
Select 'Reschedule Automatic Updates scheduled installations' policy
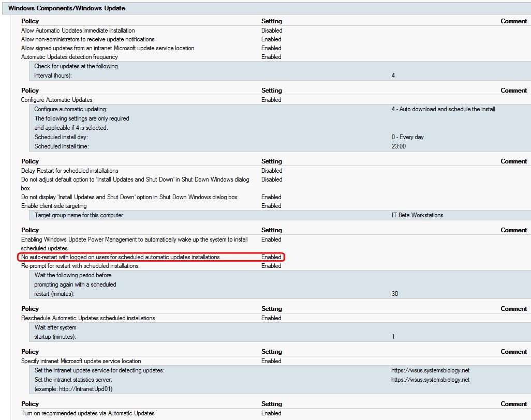(88, 318)
